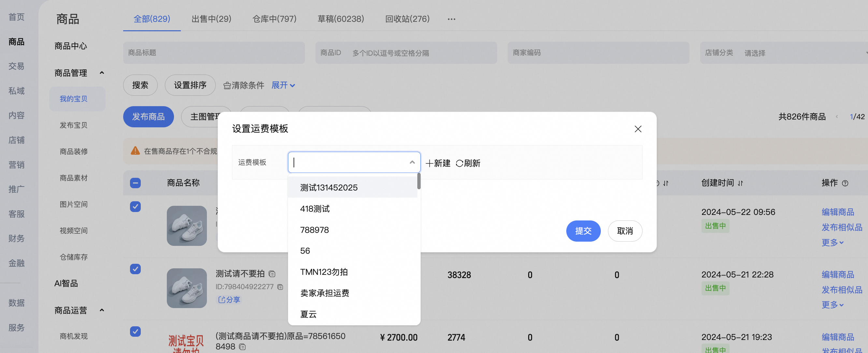Click 编辑商品 for 2024-05-22 09:56 row
Viewport: 868px width, 353px height.
838,212
